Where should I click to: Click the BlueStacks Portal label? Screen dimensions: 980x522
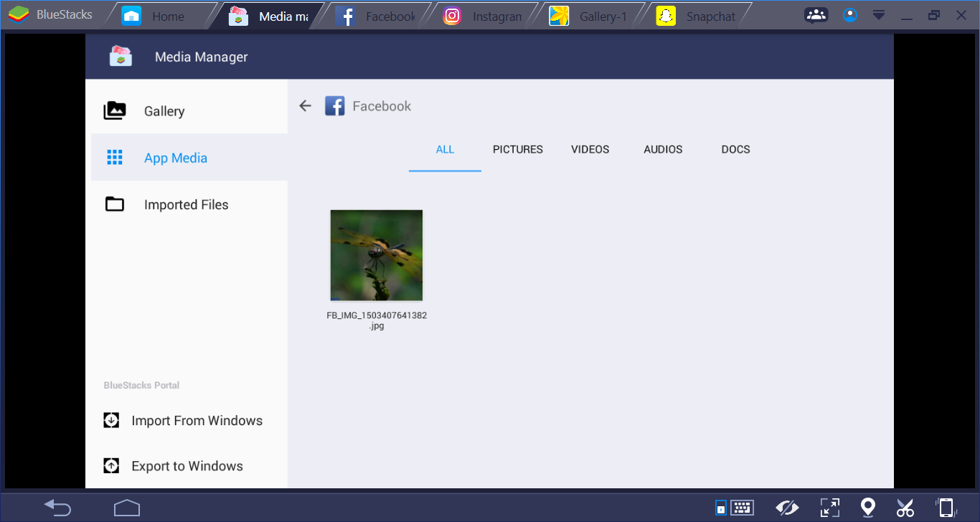pos(141,385)
